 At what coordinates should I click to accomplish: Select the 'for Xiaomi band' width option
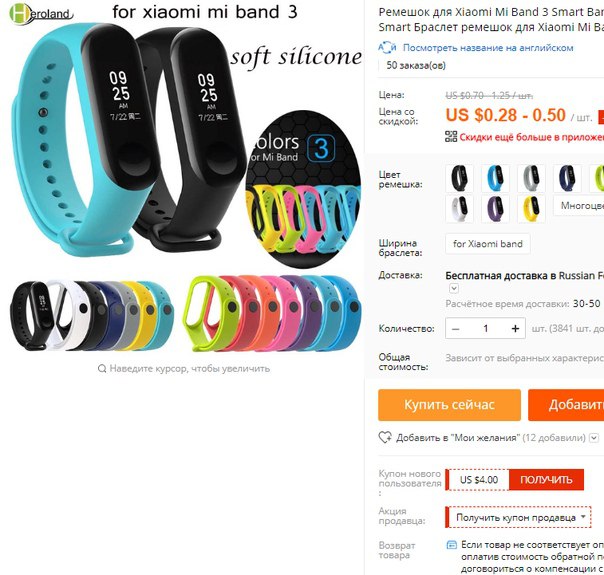pyautogui.click(x=488, y=244)
